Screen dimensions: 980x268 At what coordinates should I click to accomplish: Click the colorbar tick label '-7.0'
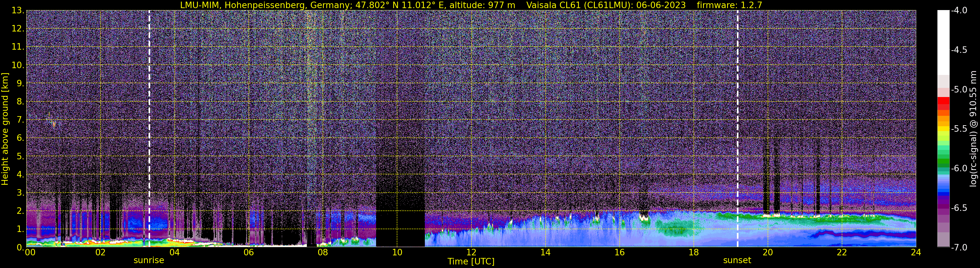pos(959,247)
